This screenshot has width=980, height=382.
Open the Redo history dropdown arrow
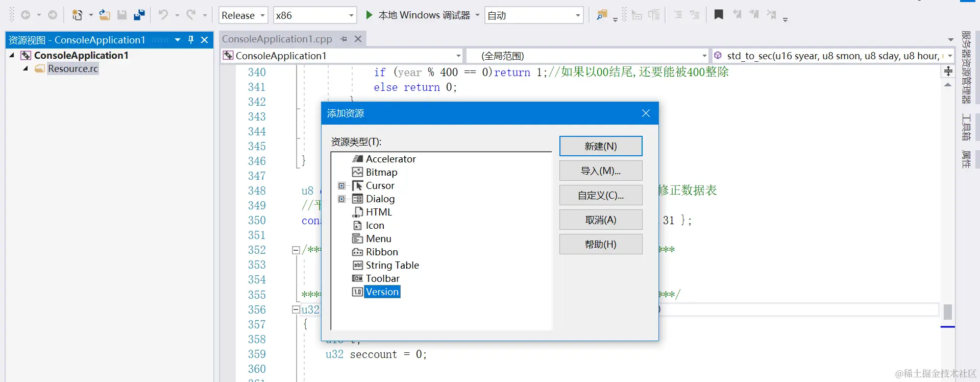(x=205, y=15)
